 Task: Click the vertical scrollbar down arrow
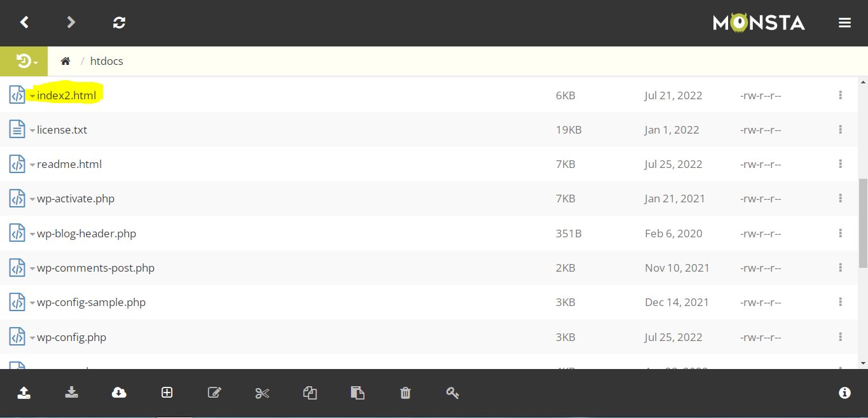pyautogui.click(x=863, y=363)
